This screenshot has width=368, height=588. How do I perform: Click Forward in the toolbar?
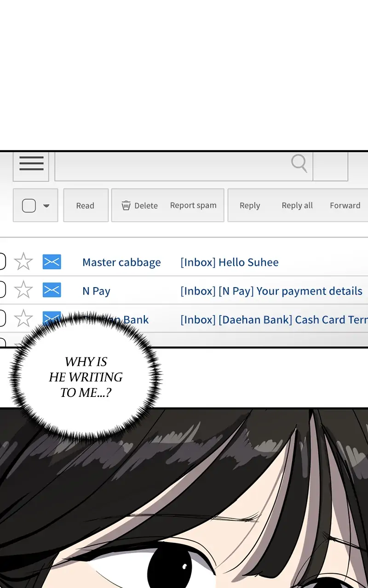pos(345,206)
